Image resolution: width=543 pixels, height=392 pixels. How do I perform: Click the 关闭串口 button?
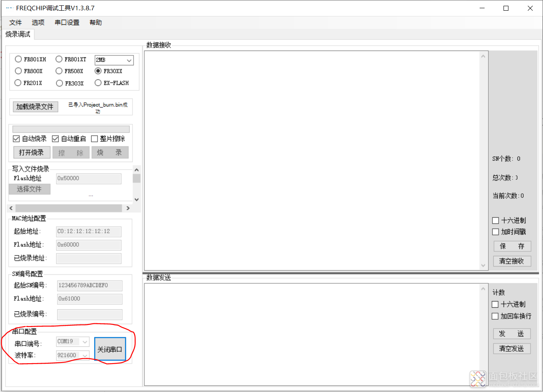(x=110, y=349)
